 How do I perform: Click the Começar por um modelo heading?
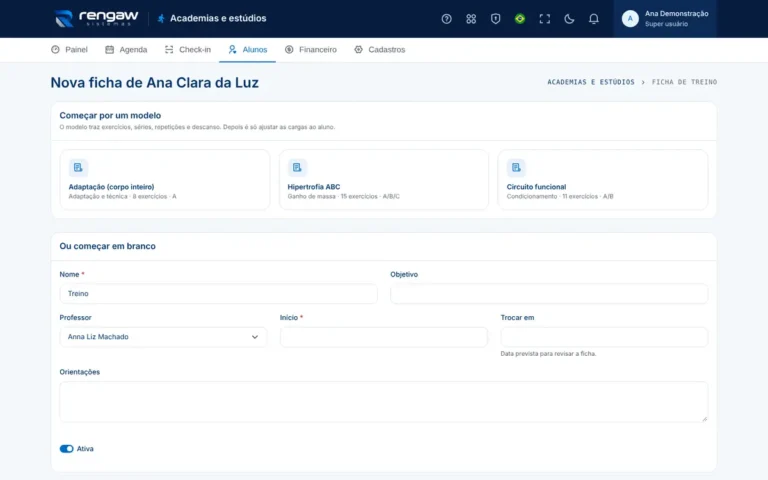pos(110,115)
